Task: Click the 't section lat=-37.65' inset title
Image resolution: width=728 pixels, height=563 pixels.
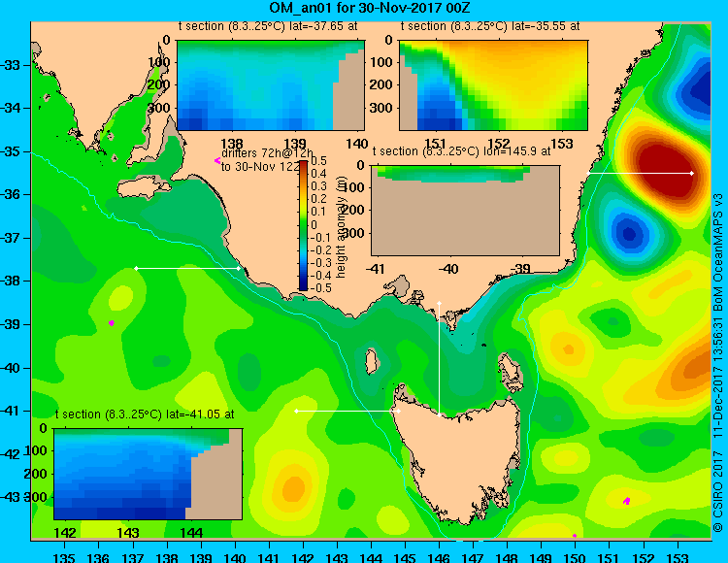Action: pyautogui.click(x=268, y=26)
